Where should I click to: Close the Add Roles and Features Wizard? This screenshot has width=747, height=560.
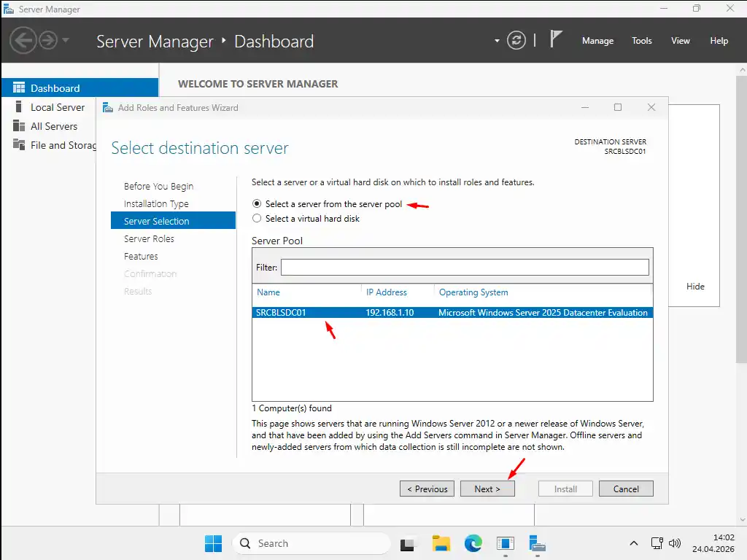(651, 108)
